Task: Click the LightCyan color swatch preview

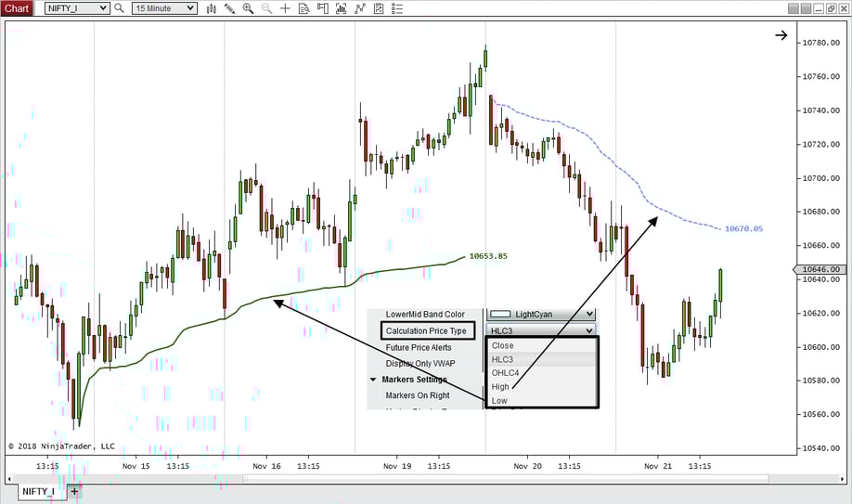Action: coord(500,315)
